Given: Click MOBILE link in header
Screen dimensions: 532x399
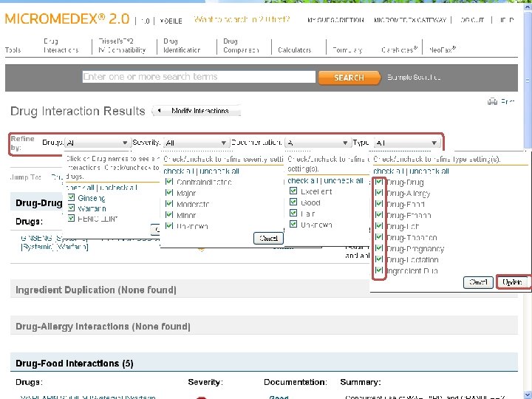Looking at the screenshot, I should tap(171, 21).
